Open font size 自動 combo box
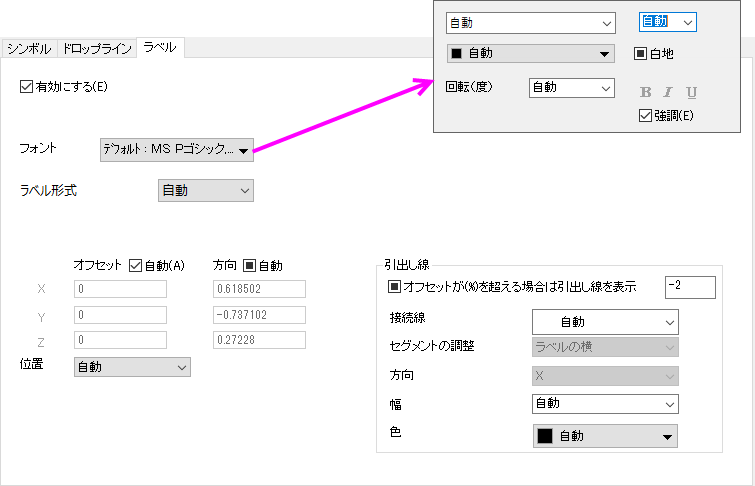Image resolution: width=755 pixels, height=486 pixels. (x=667, y=22)
